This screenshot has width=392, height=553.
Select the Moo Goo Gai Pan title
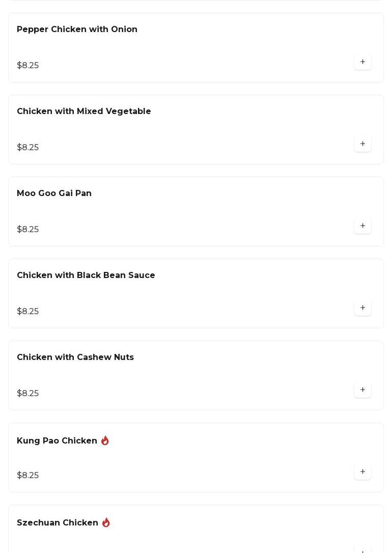54,193
